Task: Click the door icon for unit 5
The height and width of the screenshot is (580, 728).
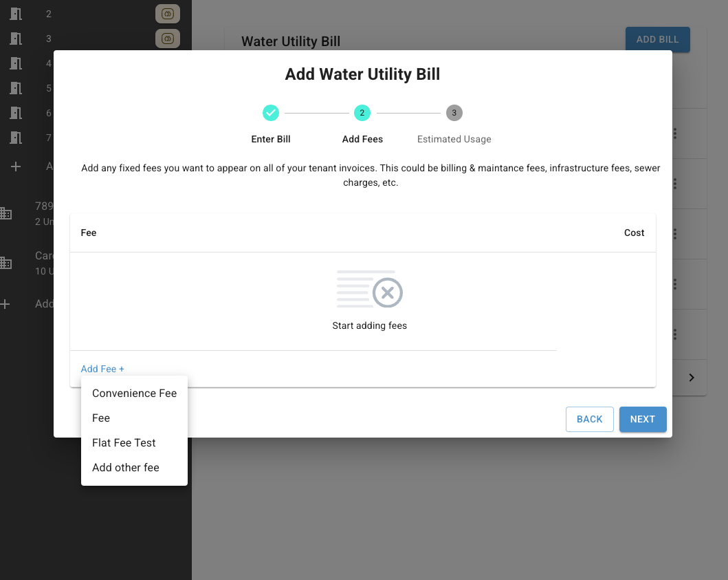Action: pyautogui.click(x=16, y=88)
